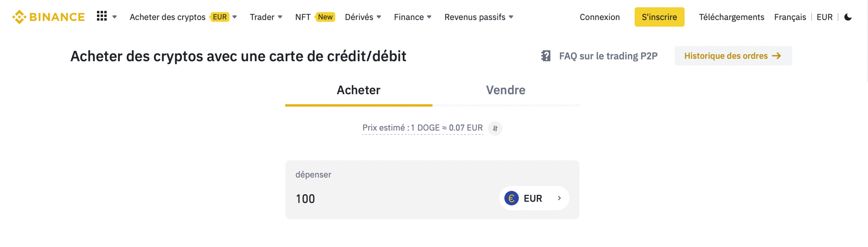Image resolution: width=868 pixels, height=247 pixels.
Task: Change language from Français
Action: click(790, 17)
